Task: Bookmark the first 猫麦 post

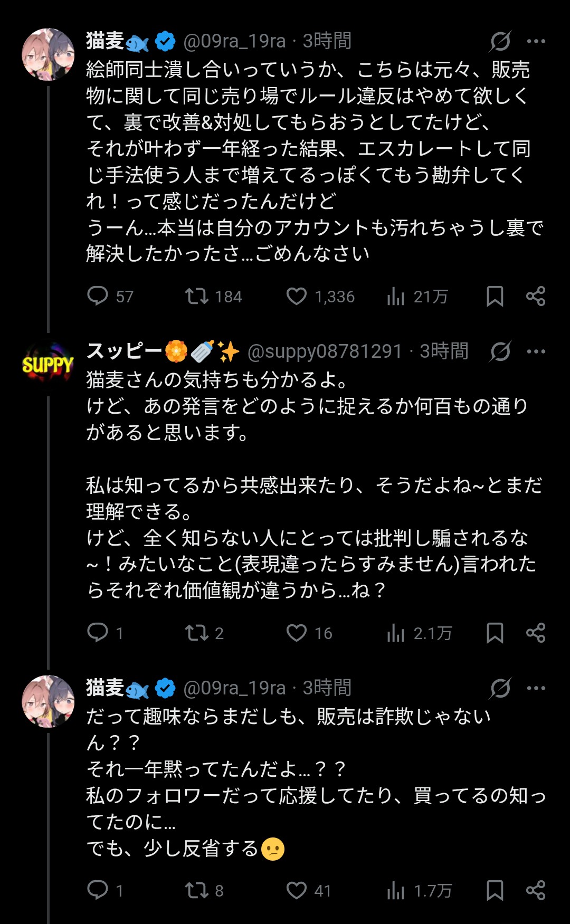Action: coord(495,296)
